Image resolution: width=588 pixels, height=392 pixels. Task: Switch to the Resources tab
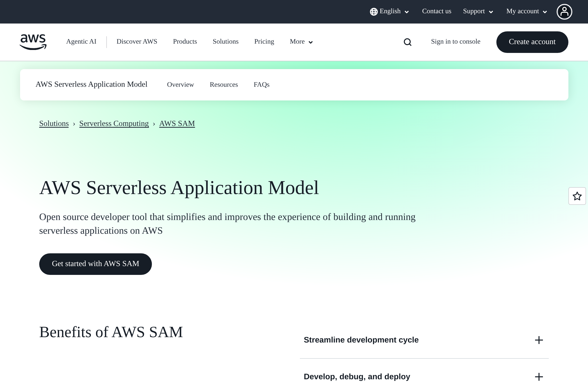point(224,85)
